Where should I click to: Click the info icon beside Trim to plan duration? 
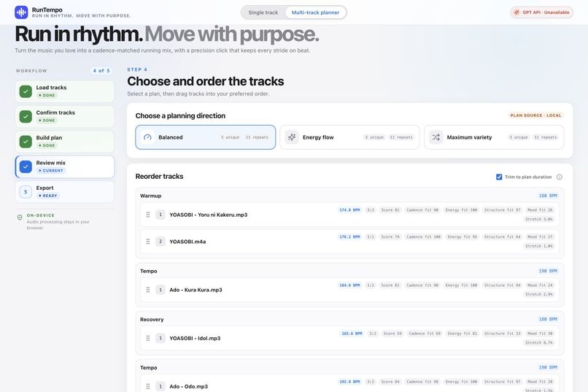(x=559, y=177)
